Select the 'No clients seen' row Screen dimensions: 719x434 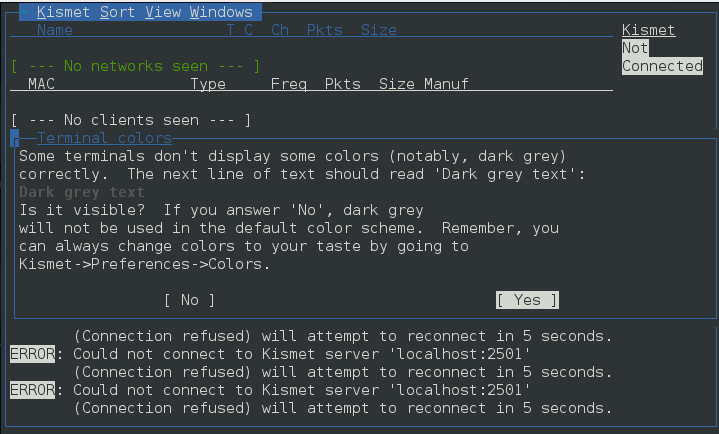131,120
